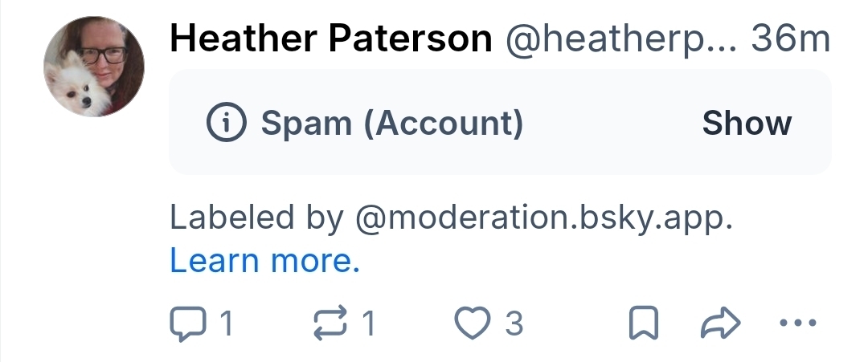868x362 pixels.
Task: Click the Labeled by @moderation.bsky.app text
Action: [x=451, y=218]
